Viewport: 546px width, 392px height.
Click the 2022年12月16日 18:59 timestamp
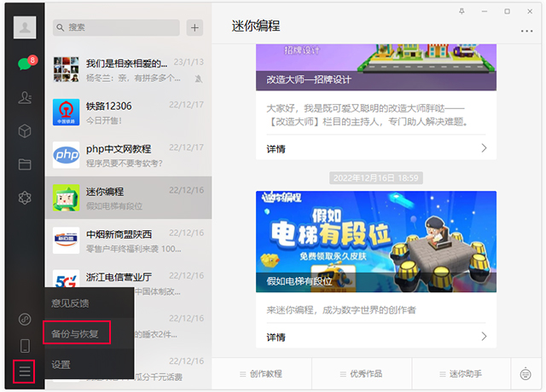[376, 178]
